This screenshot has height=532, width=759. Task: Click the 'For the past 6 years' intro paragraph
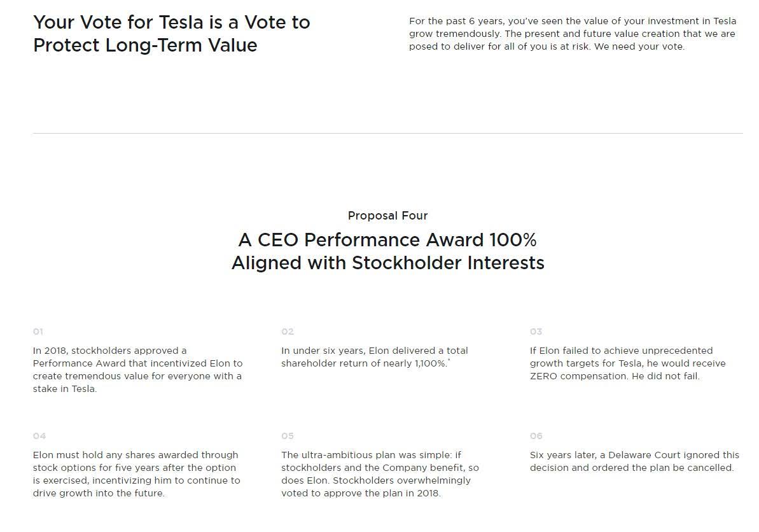click(x=572, y=34)
